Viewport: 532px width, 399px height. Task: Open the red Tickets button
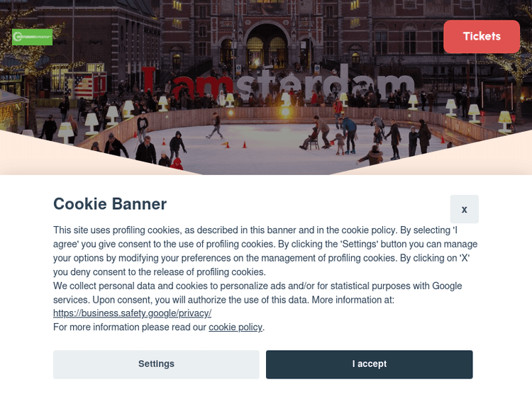(482, 37)
